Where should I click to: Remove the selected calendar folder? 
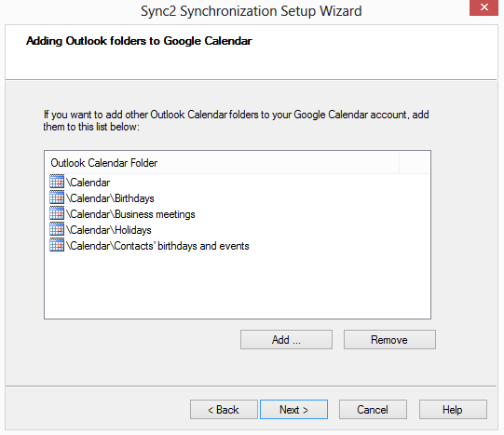389,340
